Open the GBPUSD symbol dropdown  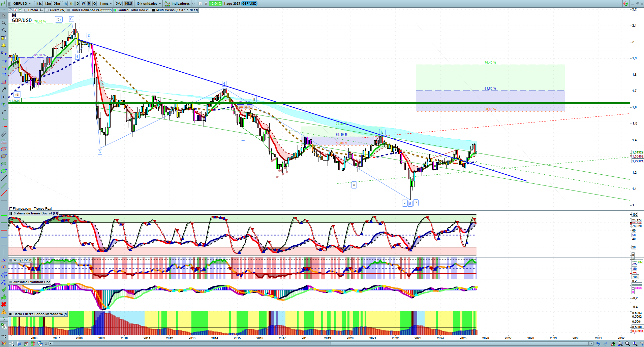pos(22,4)
